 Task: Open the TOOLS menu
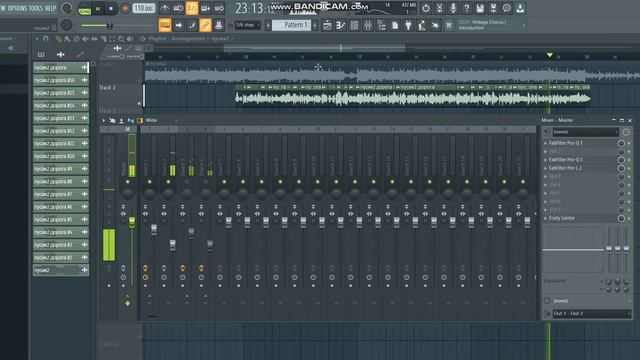tap(36, 8)
